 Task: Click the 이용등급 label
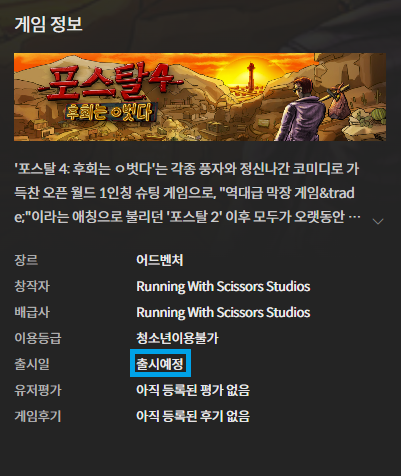click(x=38, y=338)
